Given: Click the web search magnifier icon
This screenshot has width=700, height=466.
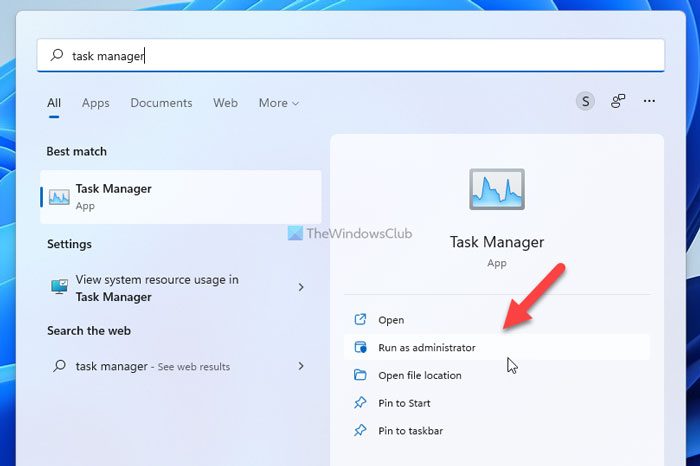Looking at the screenshot, I should (59, 366).
